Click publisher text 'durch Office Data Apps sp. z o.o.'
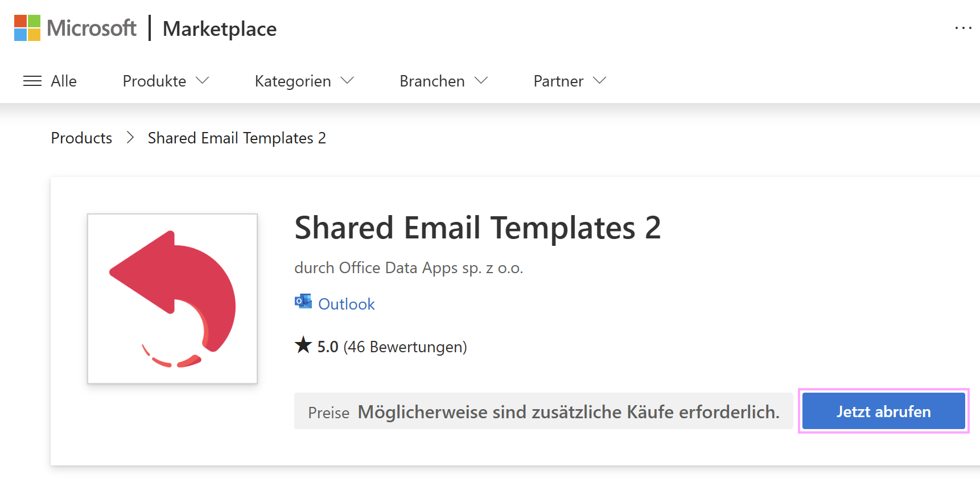 pos(409,267)
